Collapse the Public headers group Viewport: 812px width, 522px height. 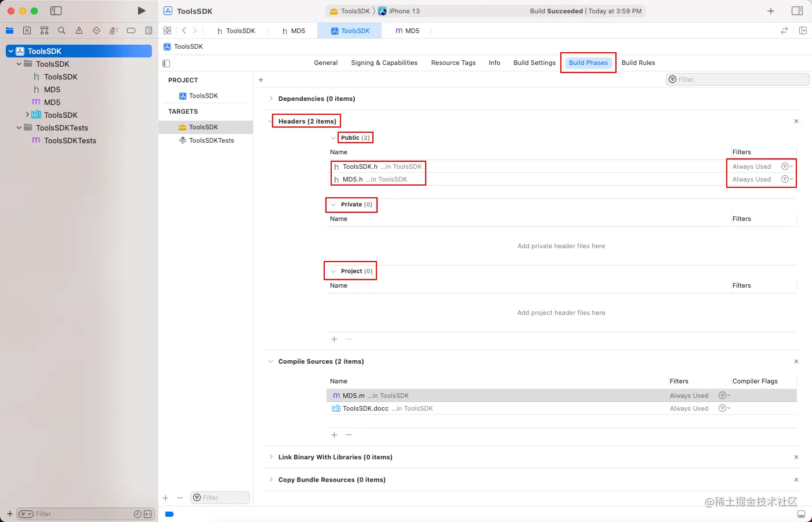pyautogui.click(x=333, y=138)
